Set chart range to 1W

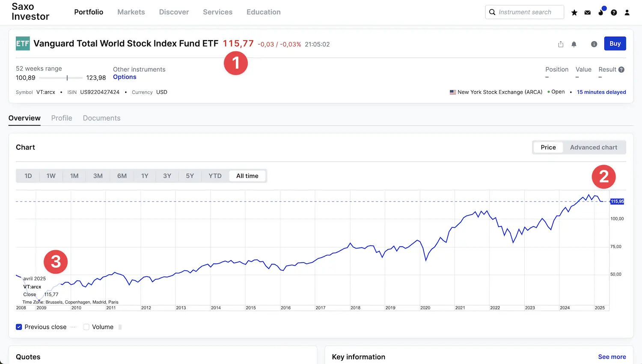(x=51, y=176)
